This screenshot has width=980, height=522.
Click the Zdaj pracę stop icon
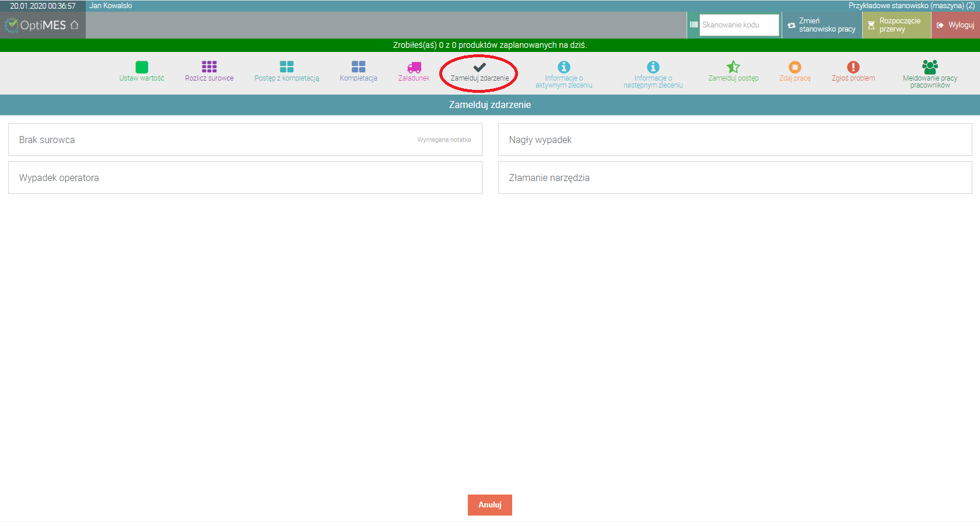coord(795,67)
